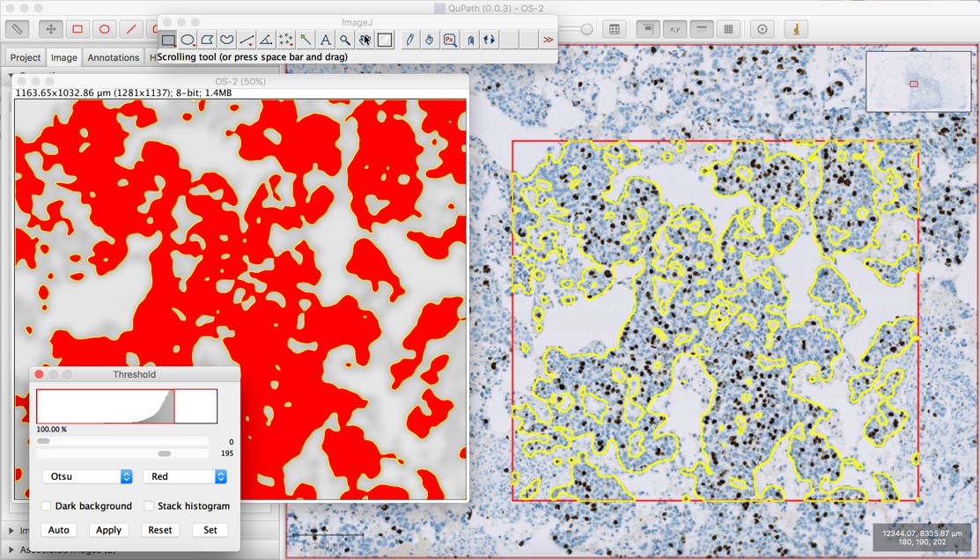Image resolution: width=980 pixels, height=560 pixels.
Task: Select ImageJ Rectangle selection tool
Action: coord(168,40)
